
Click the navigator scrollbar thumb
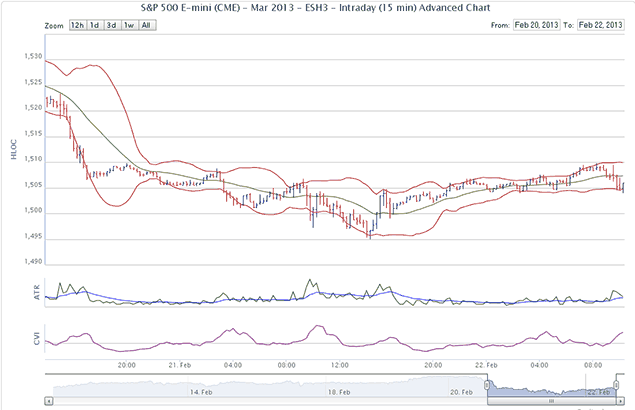point(552,401)
